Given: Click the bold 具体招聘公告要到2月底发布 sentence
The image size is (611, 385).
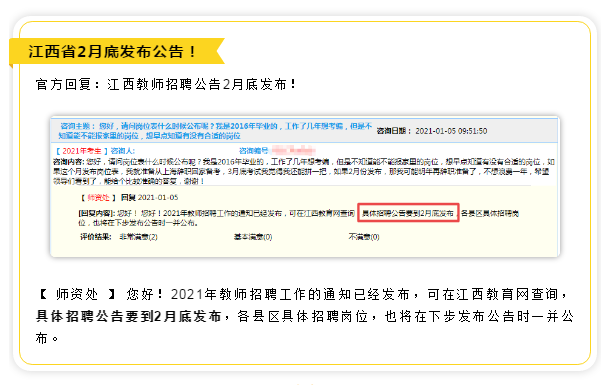Looking at the screenshot, I should [129, 316].
